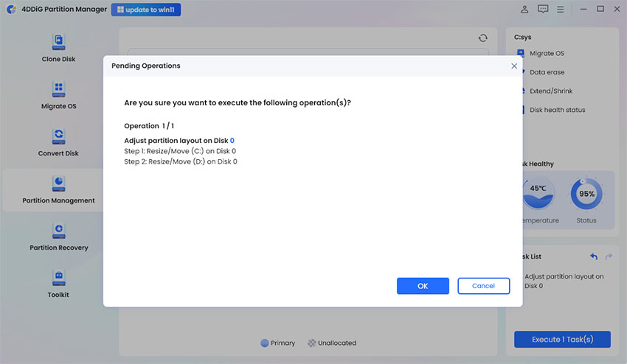Click the Clone Disk sidebar icon
627x364 pixels.
[58, 42]
